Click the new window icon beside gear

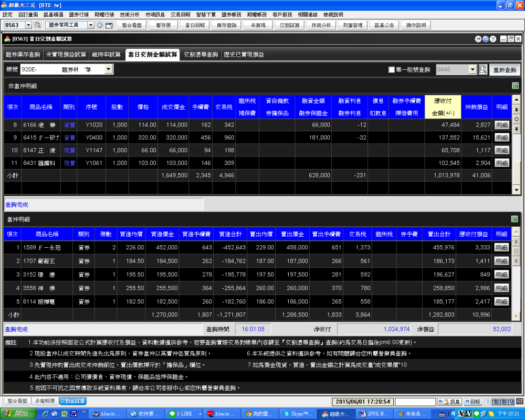click(109, 25)
